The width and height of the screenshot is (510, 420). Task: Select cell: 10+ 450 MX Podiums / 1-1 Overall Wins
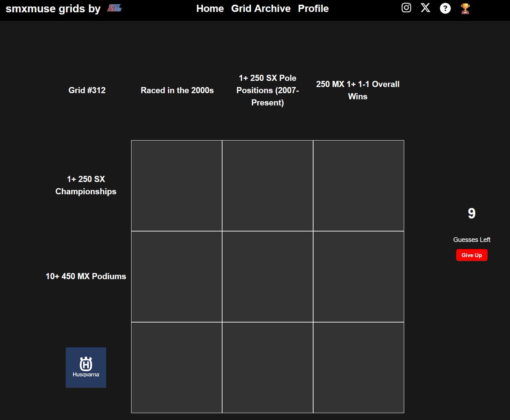359,277
